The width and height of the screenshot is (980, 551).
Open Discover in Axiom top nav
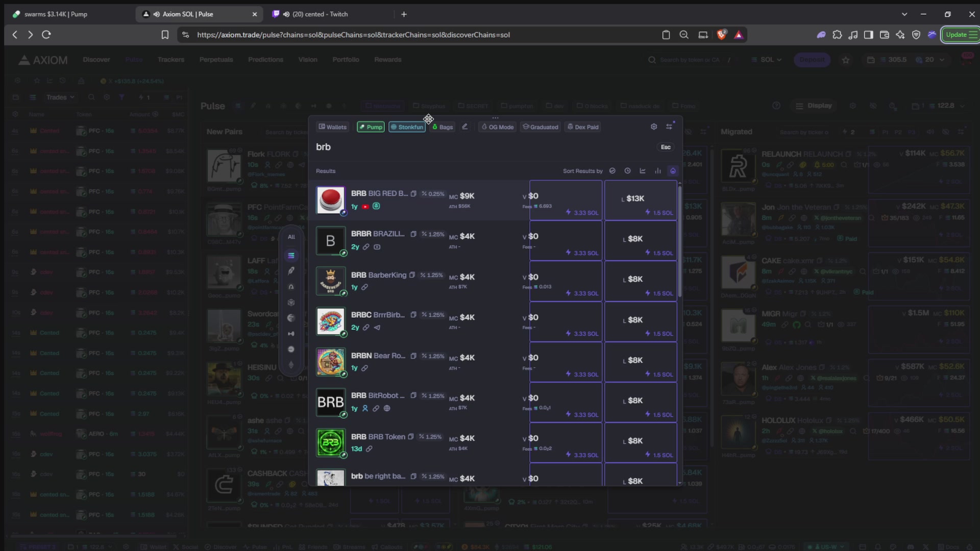[x=96, y=60]
